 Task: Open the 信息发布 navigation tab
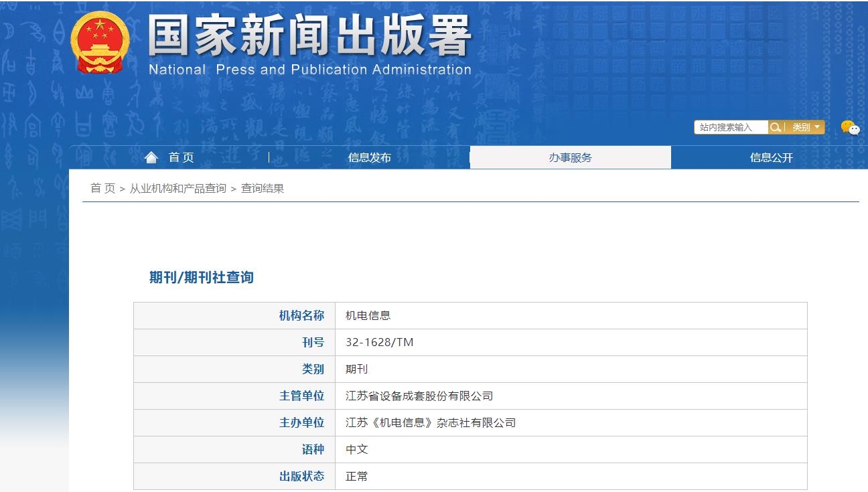pyautogui.click(x=369, y=157)
